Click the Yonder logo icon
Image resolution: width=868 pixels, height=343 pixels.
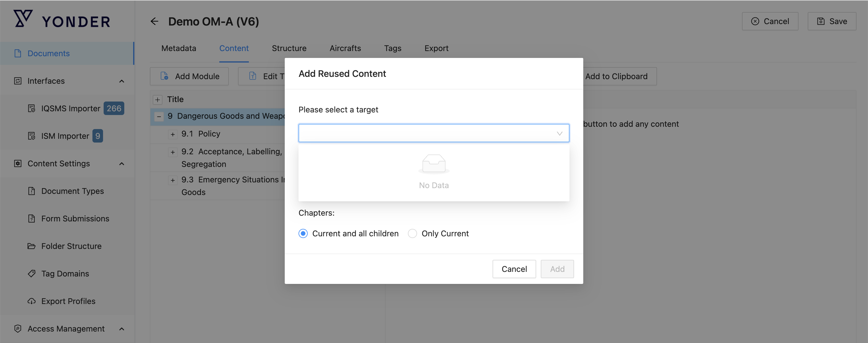click(x=23, y=19)
